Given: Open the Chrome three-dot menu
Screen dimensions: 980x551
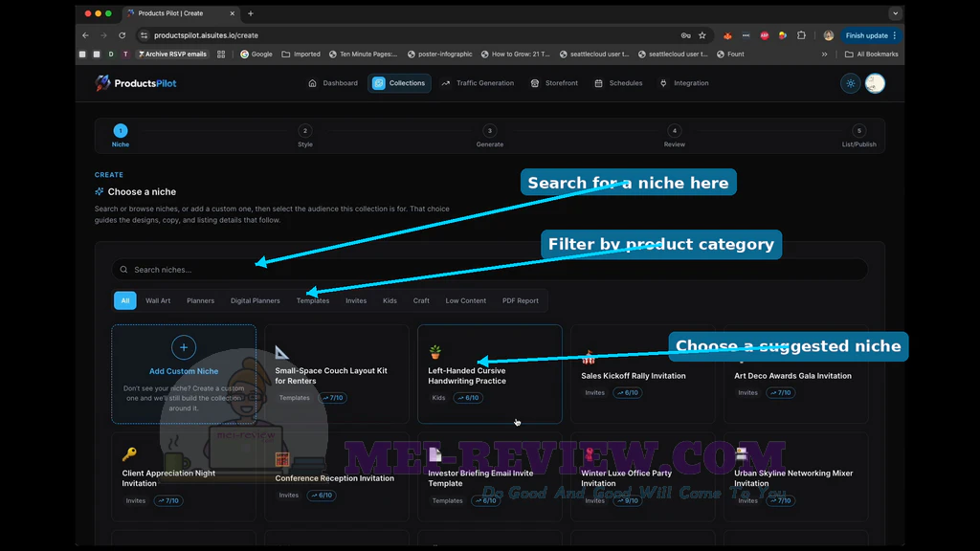Looking at the screenshot, I should tap(895, 35).
